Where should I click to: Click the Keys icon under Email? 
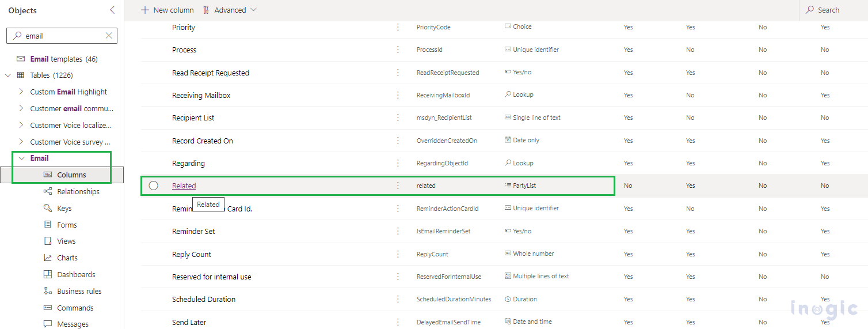[48, 208]
